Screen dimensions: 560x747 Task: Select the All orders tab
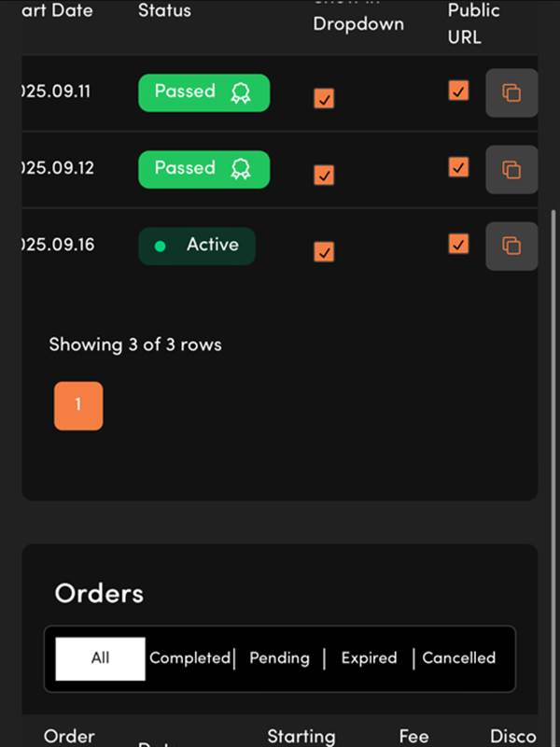(x=100, y=658)
